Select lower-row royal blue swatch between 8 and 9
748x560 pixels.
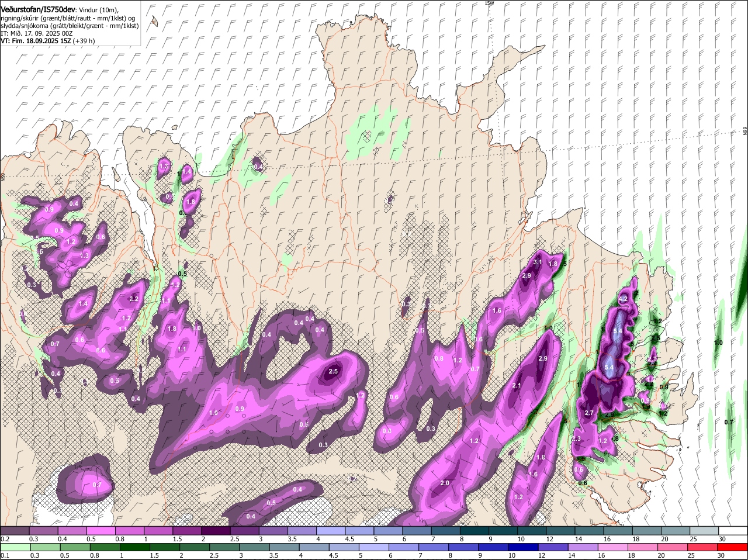pos(463,547)
